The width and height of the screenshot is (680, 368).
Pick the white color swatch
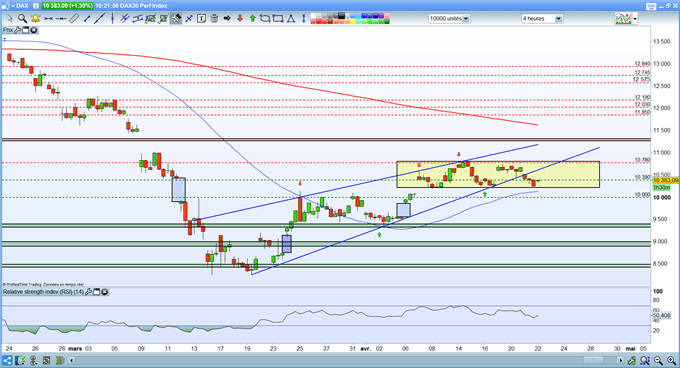point(313,16)
